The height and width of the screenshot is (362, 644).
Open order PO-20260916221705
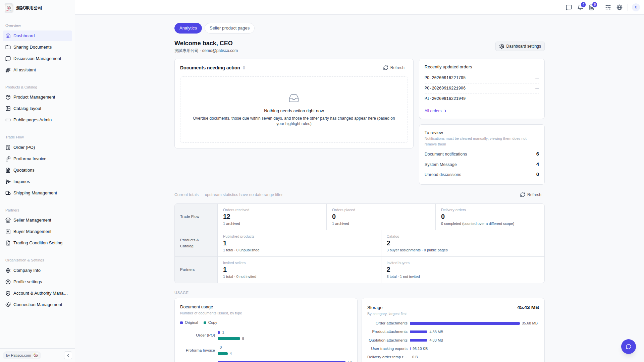pos(445,78)
